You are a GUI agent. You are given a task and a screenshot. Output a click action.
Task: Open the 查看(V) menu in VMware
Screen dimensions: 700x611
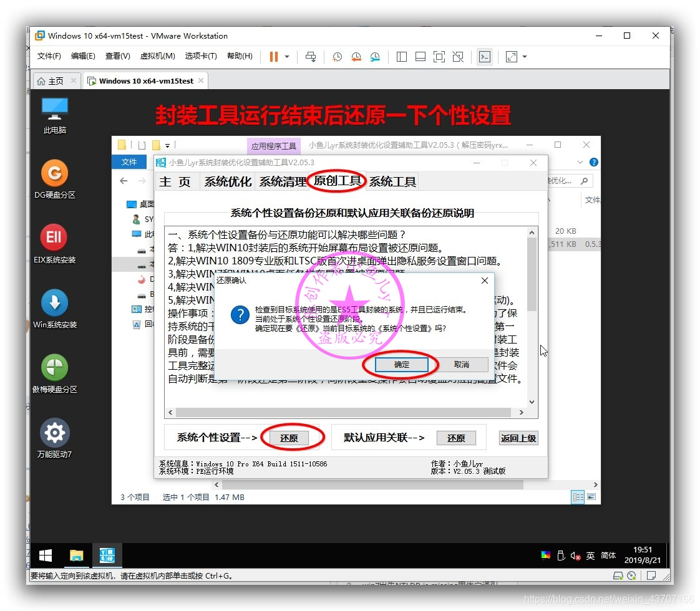tap(117, 56)
